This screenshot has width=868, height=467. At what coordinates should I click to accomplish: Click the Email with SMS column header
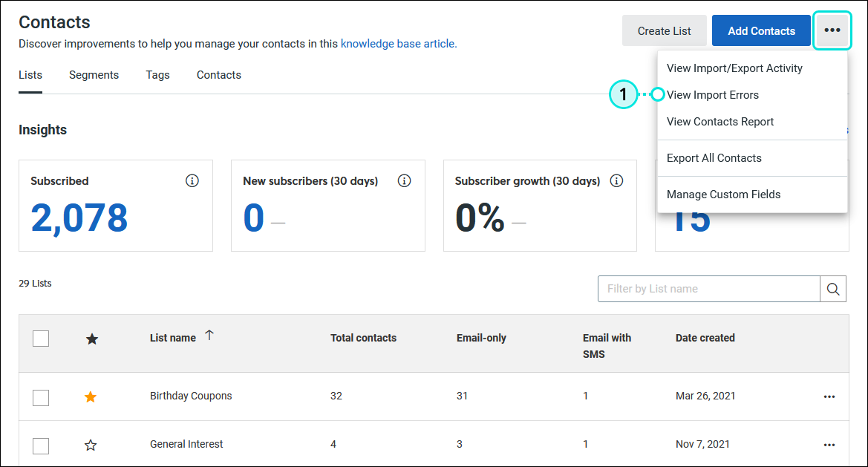tap(607, 346)
